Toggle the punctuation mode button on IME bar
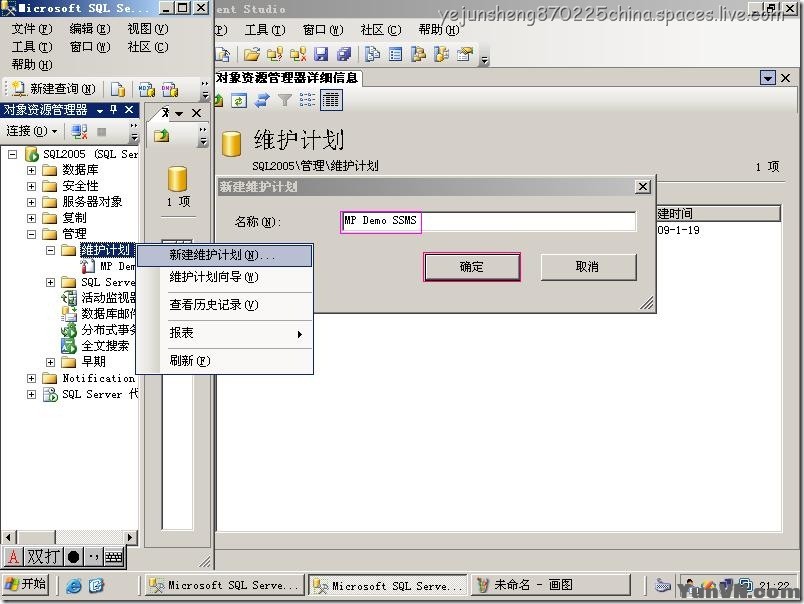 93,556
